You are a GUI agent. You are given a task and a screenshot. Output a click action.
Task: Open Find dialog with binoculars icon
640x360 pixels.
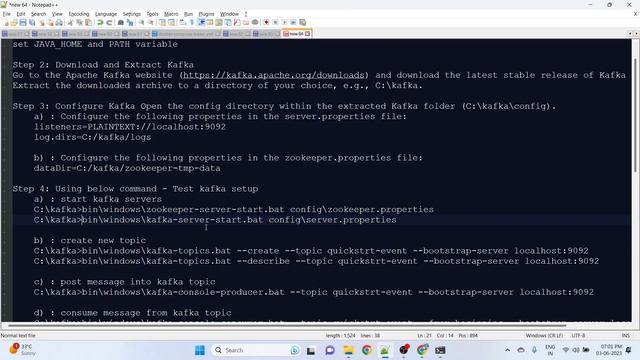pyautogui.click(x=121, y=22)
